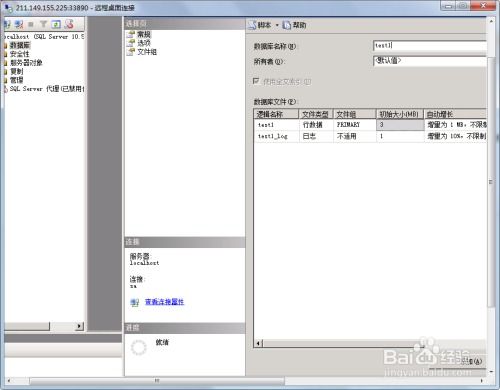Click the 就绪 progress spinner icon
500x390 pixels.
[x=138, y=347]
